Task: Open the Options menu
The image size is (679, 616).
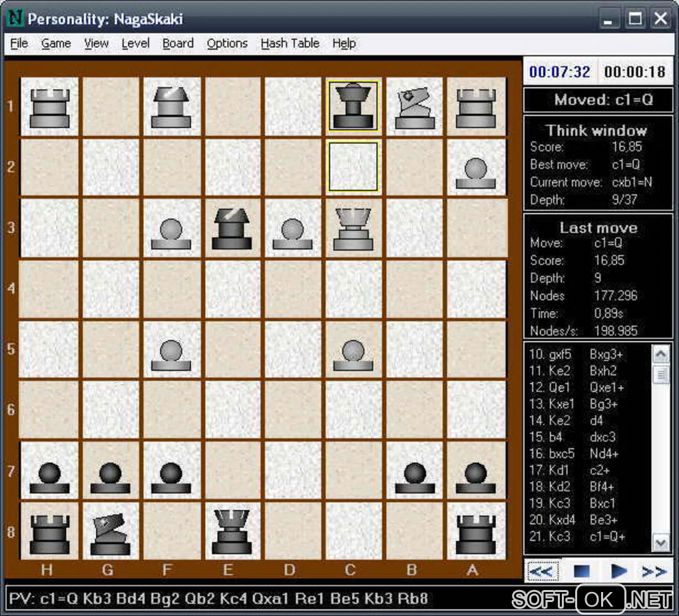Action: point(227,43)
